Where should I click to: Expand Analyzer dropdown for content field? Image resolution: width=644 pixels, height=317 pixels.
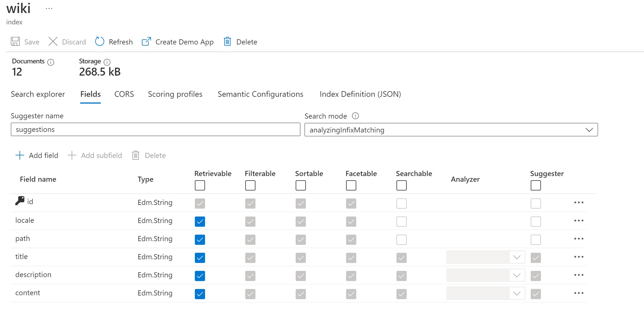click(x=486, y=293)
